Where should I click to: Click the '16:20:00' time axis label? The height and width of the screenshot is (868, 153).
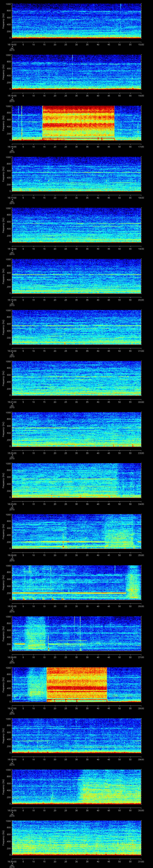point(12,351)
